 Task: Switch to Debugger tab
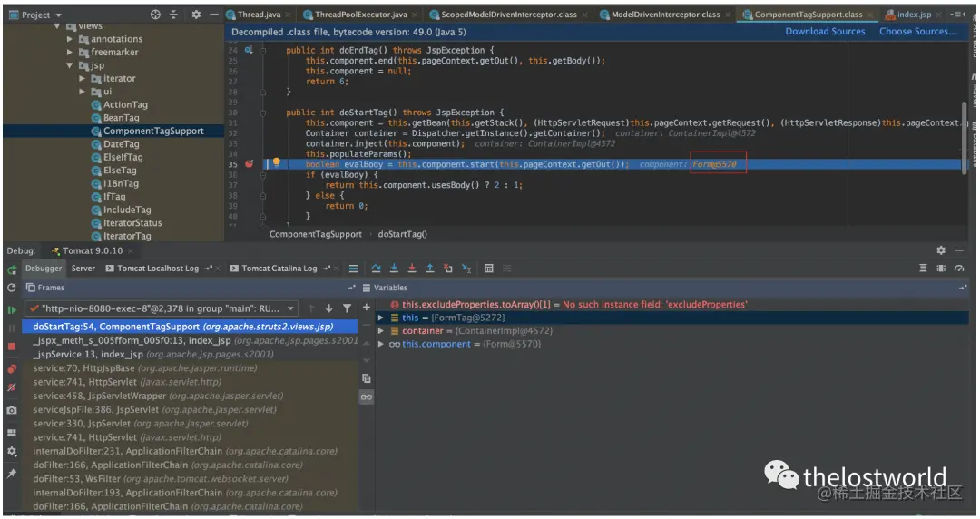click(x=44, y=269)
